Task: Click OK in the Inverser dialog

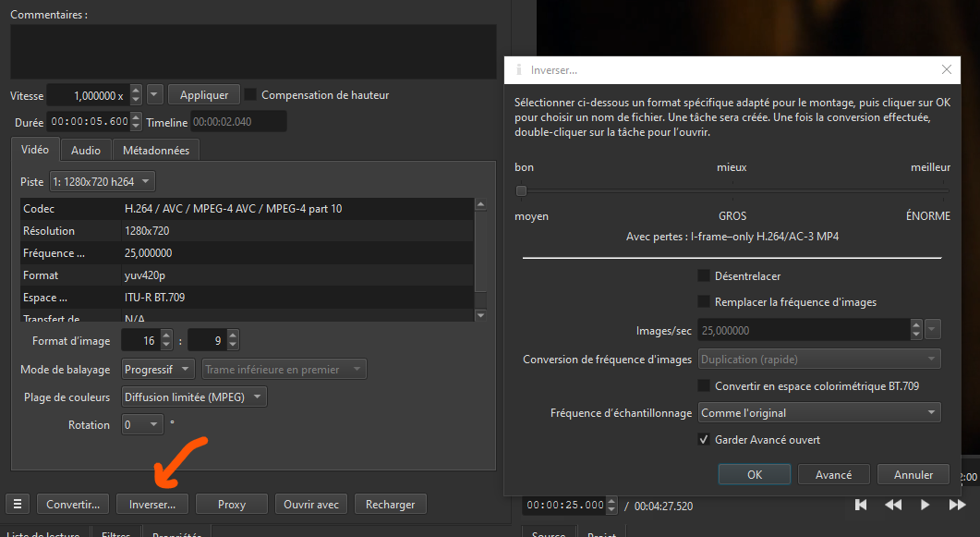Action: [754, 474]
